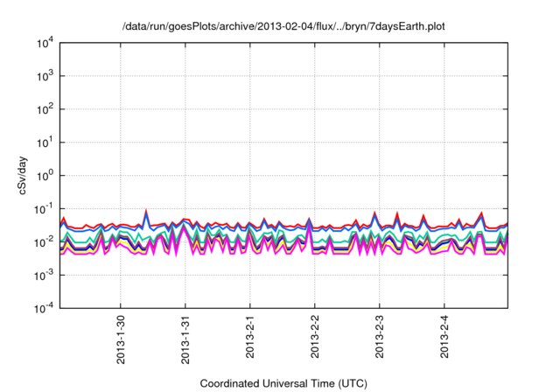
Task: Click the 2013-2-3 date tick label
Action: 379,337
